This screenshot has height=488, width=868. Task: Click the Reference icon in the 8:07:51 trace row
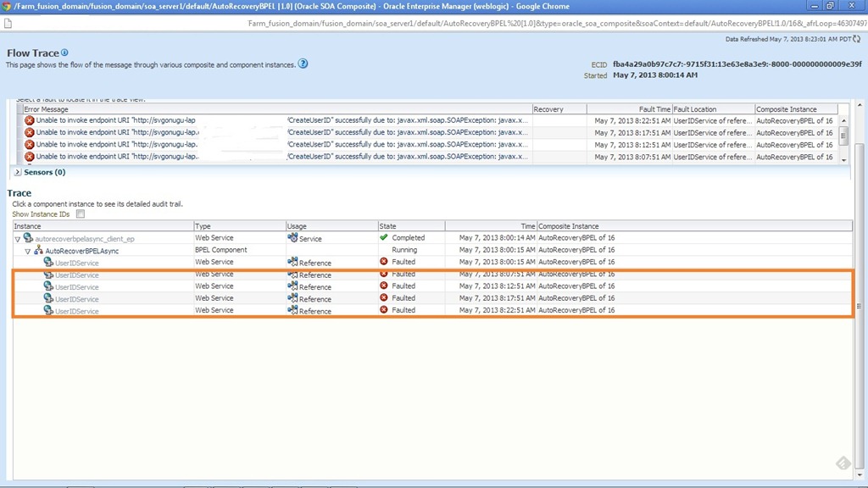(292, 274)
